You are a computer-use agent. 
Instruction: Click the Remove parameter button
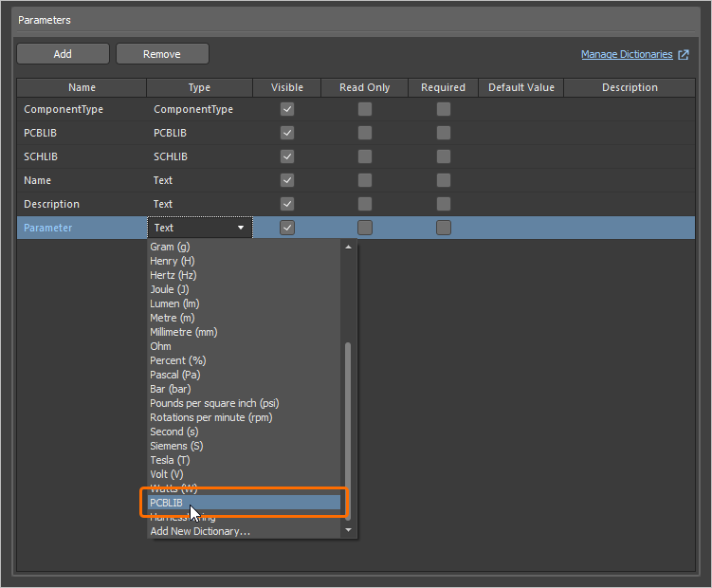(x=162, y=54)
